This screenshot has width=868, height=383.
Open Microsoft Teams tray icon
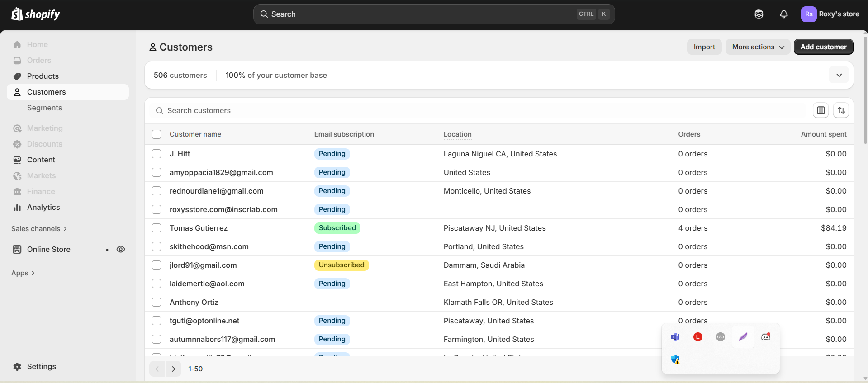(675, 337)
